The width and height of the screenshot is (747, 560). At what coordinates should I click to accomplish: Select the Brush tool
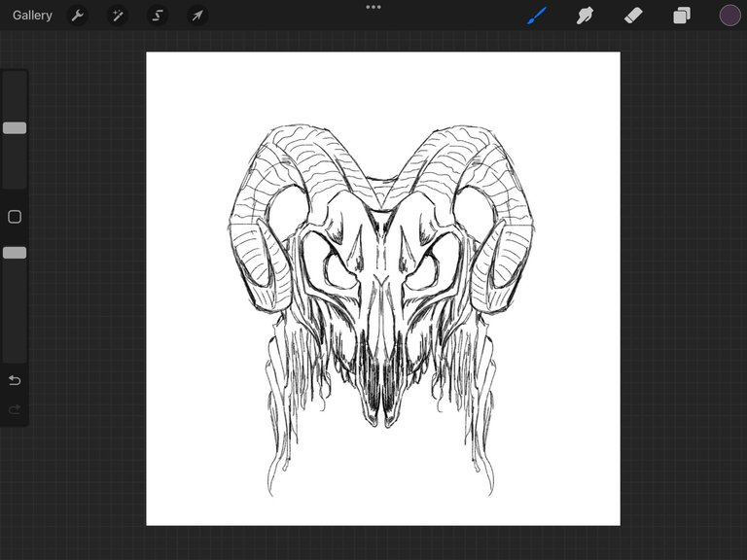click(537, 16)
